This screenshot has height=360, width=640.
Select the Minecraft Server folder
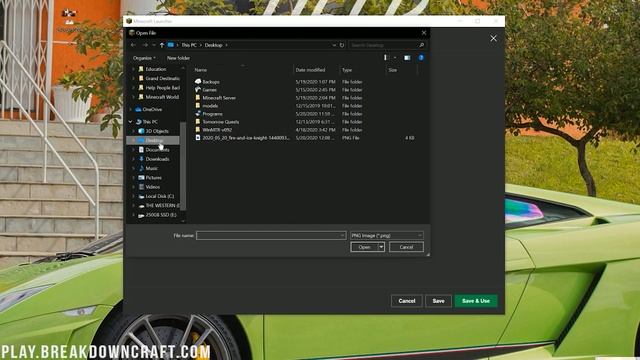[x=219, y=98]
